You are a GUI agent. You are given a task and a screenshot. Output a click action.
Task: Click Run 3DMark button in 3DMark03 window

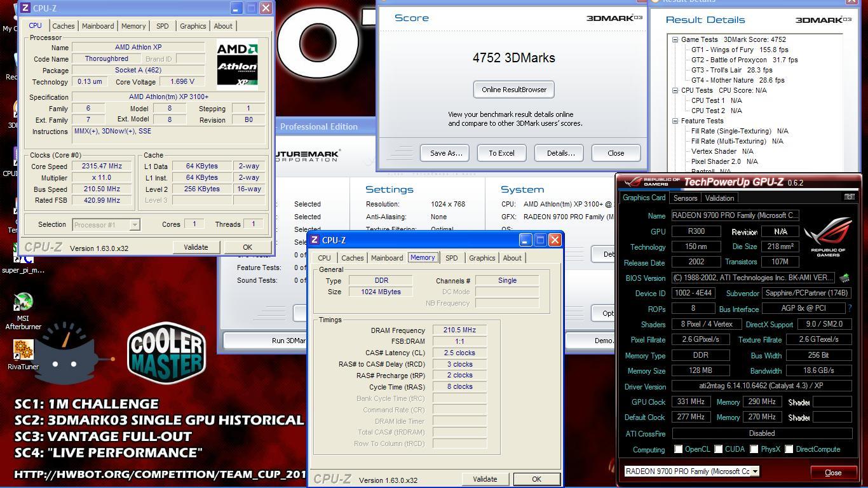[x=264, y=341]
